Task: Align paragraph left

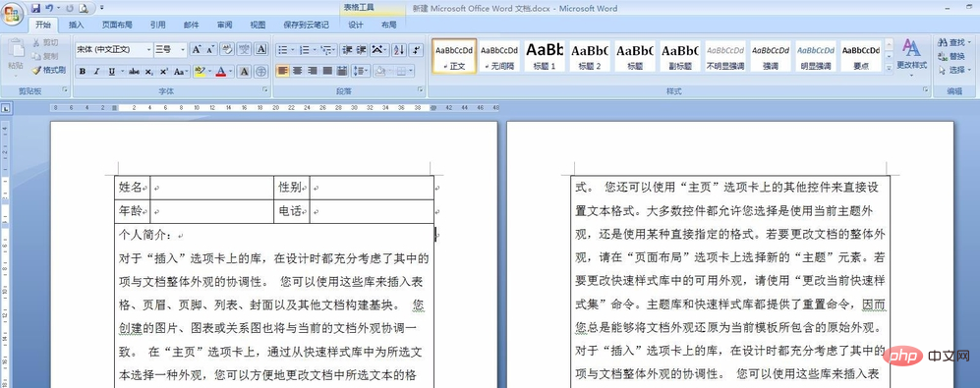Action: [282, 72]
